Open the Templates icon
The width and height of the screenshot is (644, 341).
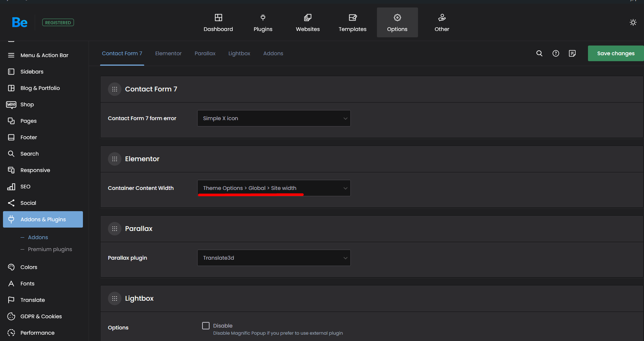pos(353,18)
